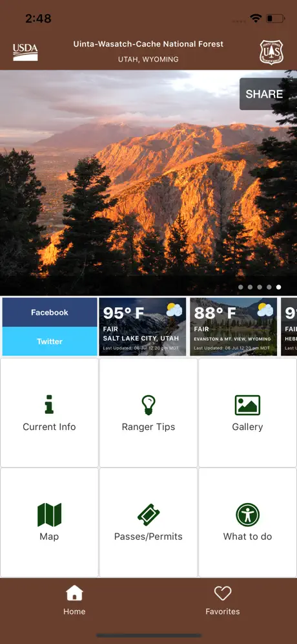Select the first carousel page dot
The height and width of the screenshot is (644, 297).
pos(241,287)
